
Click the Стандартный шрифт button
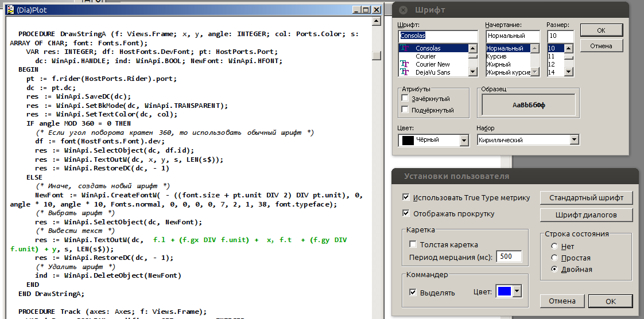586,198
